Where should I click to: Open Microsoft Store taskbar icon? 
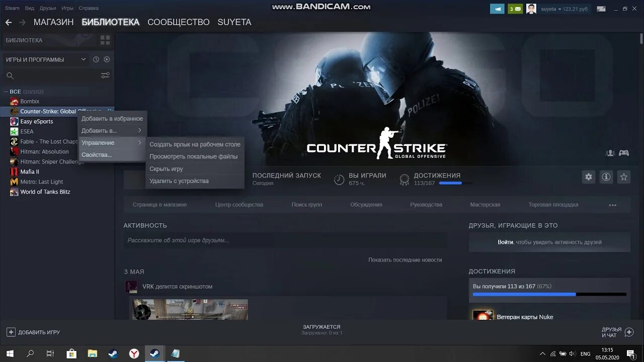point(71,353)
